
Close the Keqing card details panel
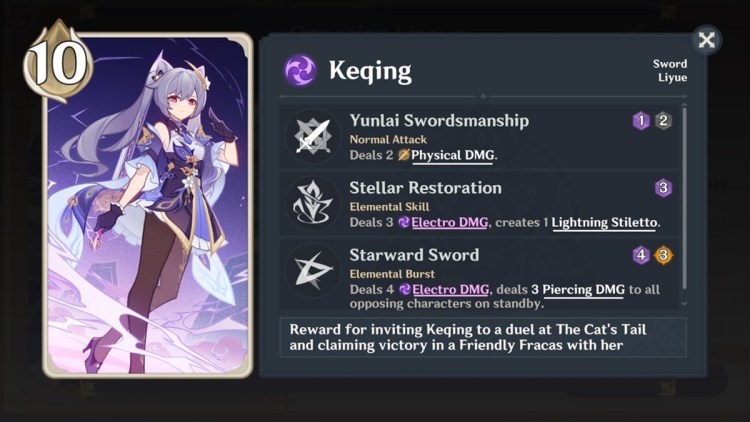[x=706, y=40]
